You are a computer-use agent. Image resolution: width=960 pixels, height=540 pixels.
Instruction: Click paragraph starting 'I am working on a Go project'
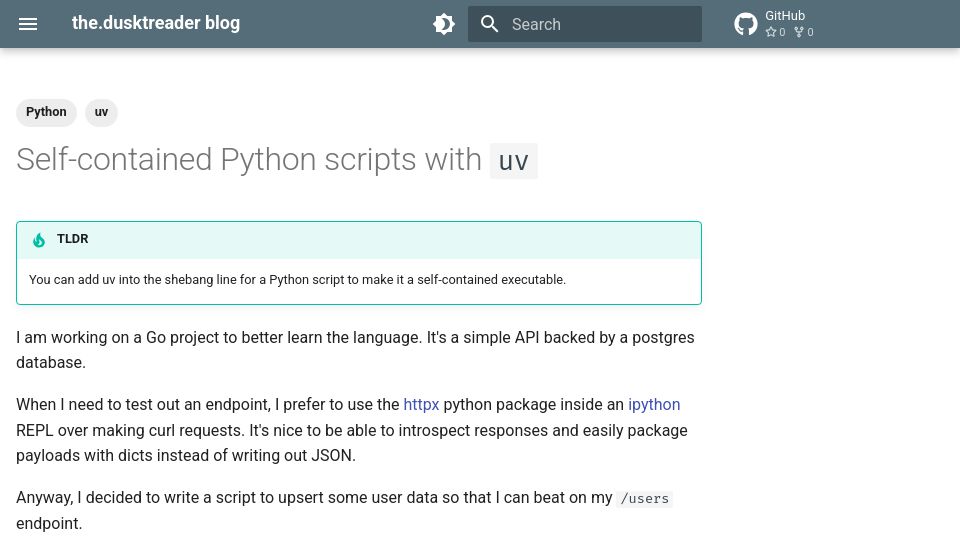(356, 350)
